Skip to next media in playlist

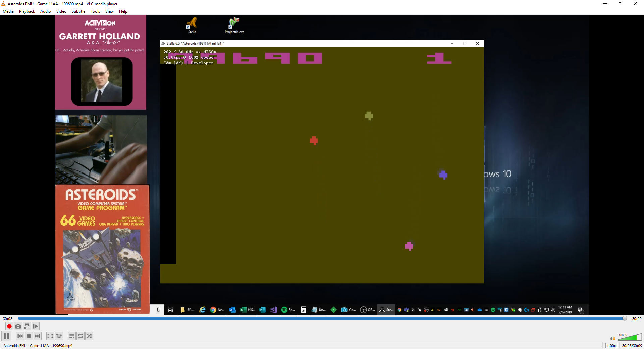38,336
